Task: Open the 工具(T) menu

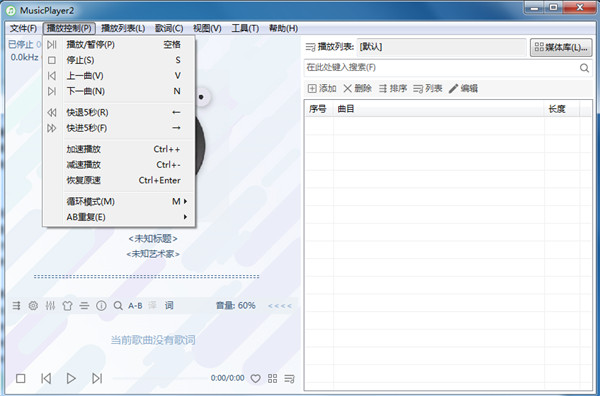Action: [245, 29]
